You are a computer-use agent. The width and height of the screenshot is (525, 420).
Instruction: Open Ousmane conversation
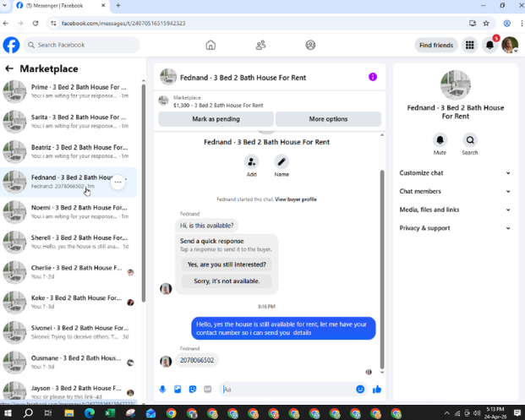68,363
